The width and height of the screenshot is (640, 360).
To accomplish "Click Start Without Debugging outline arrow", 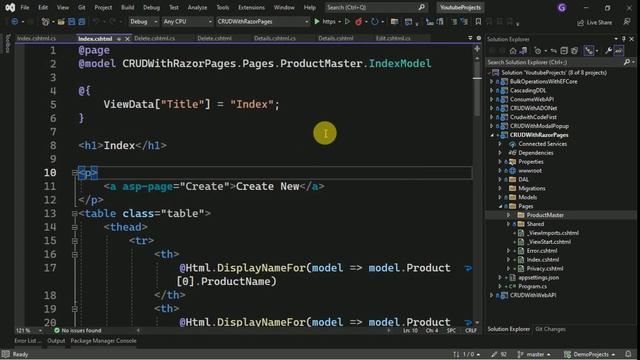I will 347,22.
